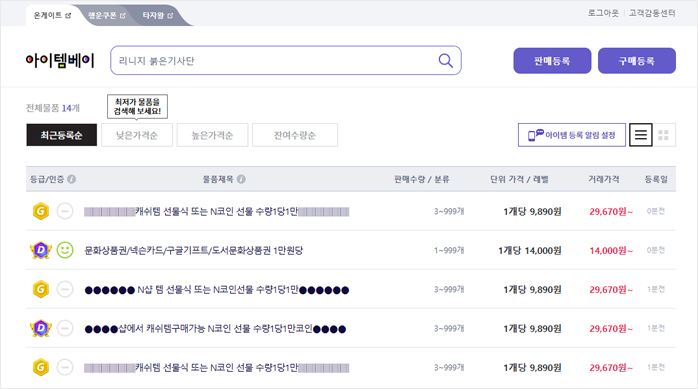Click 1~999개 quantity text

click(449, 251)
